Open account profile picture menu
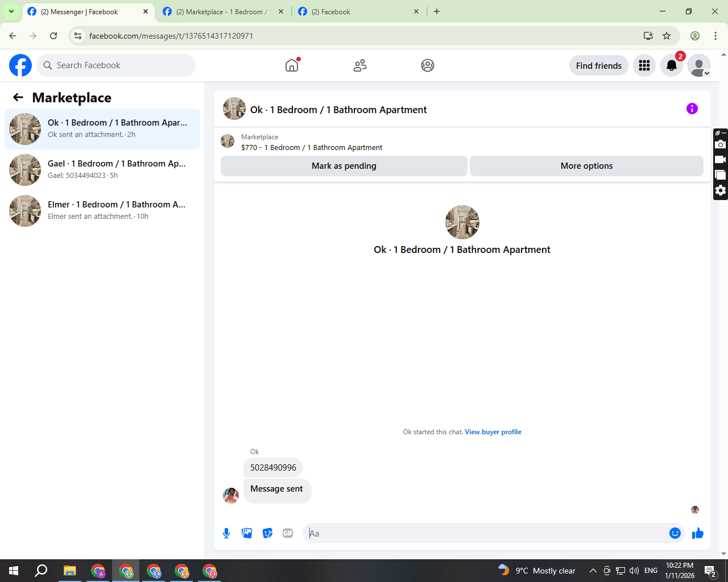 699,65
